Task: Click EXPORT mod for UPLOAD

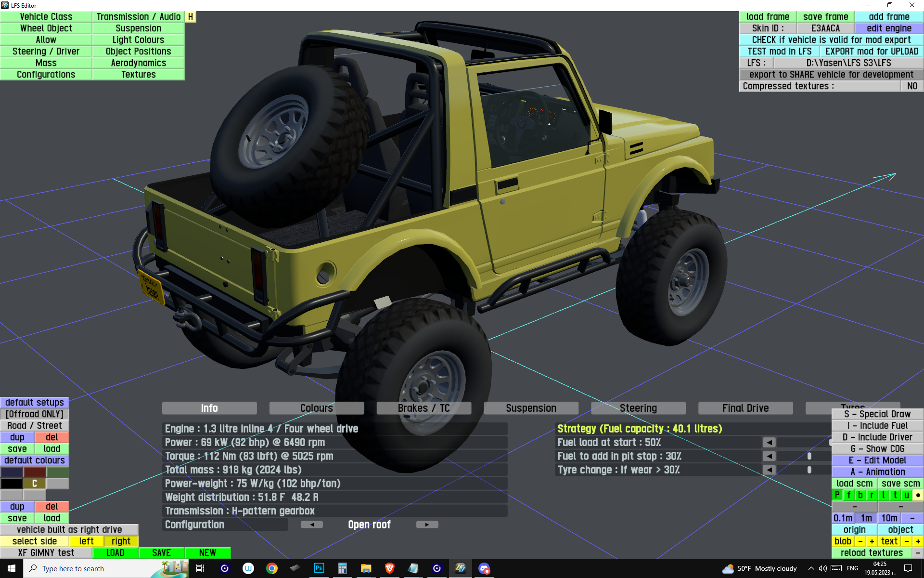Action: pos(871,52)
